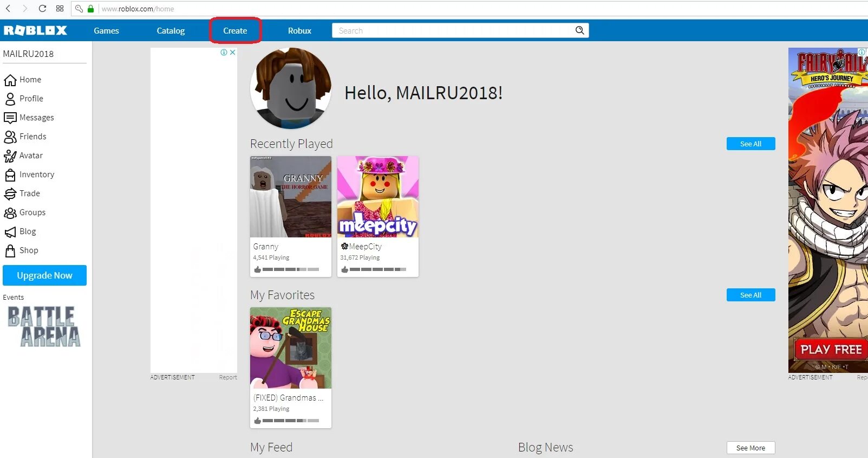868x458 pixels.
Task: Click the Report link under left ad
Action: (x=228, y=377)
